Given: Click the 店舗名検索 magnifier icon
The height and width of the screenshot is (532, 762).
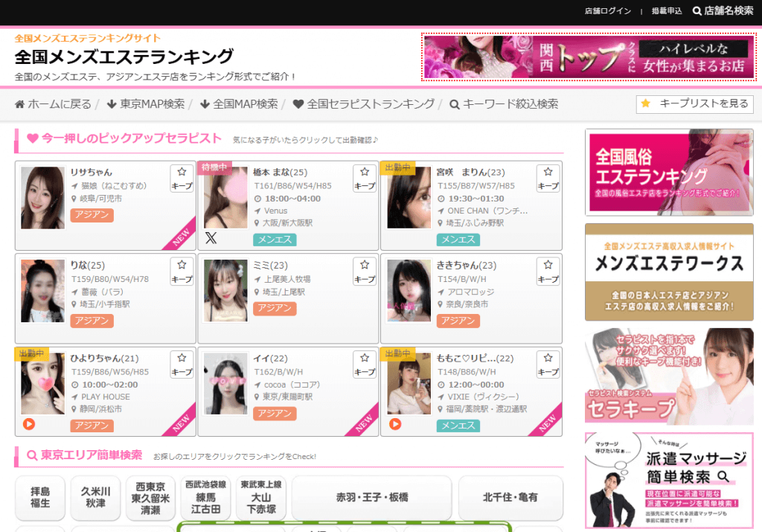Looking at the screenshot, I should point(697,11).
